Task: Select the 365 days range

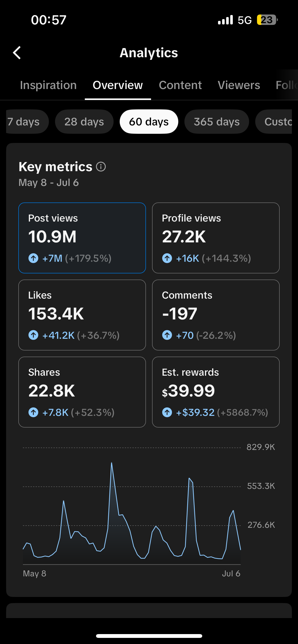Action: point(216,122)
